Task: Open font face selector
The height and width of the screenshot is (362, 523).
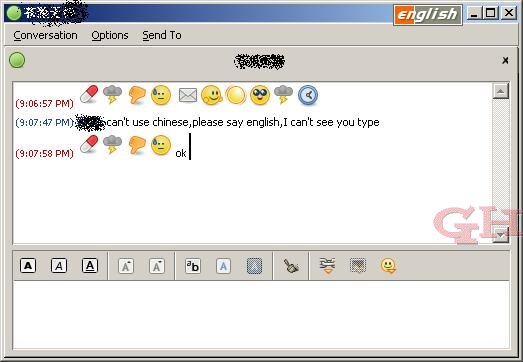Action: 193,266
